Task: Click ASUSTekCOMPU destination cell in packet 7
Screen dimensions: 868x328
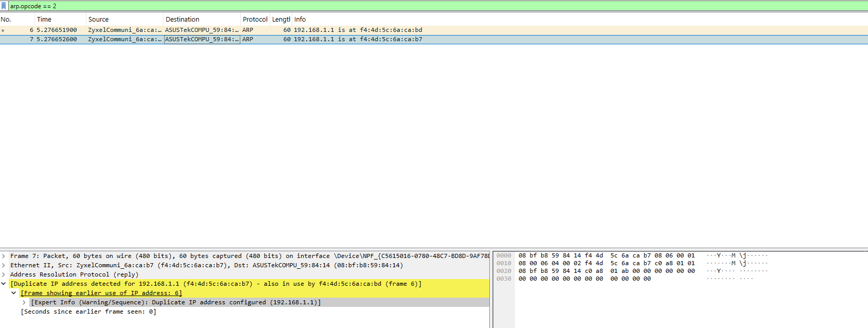Action: tap(202, 39)
